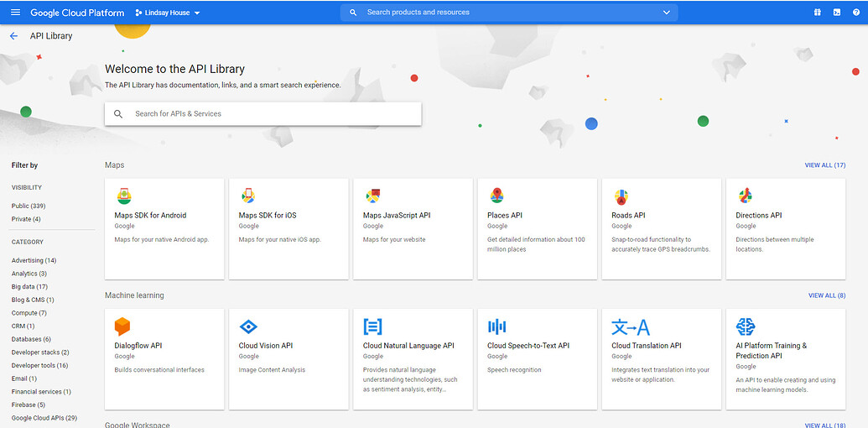This screenshot has width=868, height=428.
Task: Click the Search for APIs & Services field
Action: 263,113
